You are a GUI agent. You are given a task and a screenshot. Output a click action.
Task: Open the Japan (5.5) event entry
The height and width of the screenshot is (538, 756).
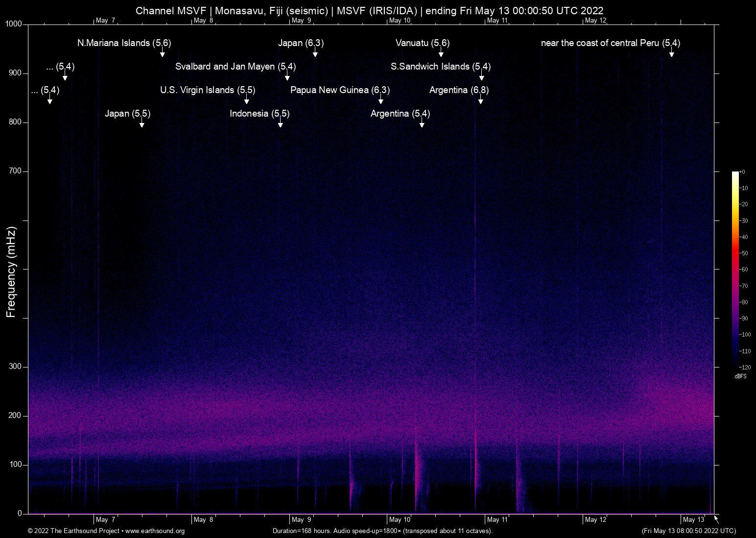pos(127,113)
